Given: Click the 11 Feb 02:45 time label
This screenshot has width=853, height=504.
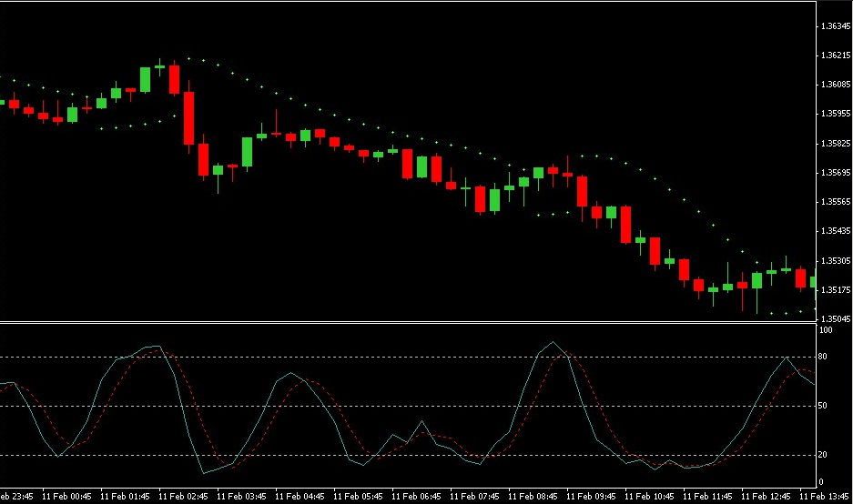Looking at the screenshot, I should pyautogui.click(x=183, y=497).
